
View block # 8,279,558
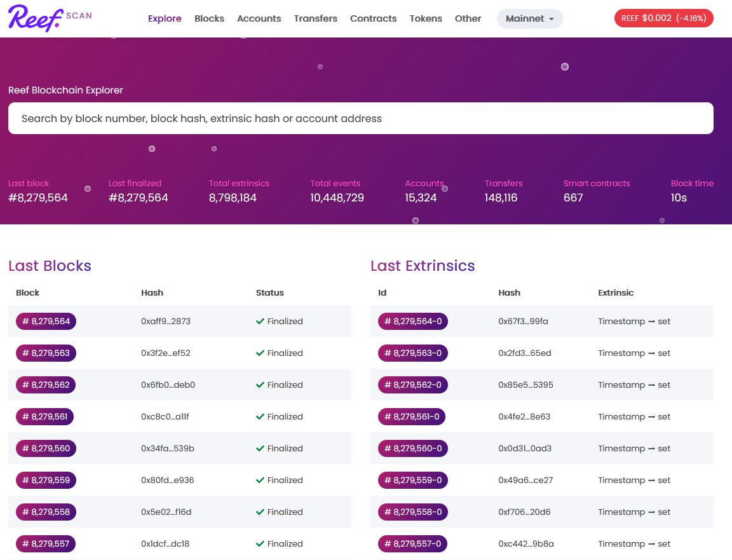click(x=46, y=512)
